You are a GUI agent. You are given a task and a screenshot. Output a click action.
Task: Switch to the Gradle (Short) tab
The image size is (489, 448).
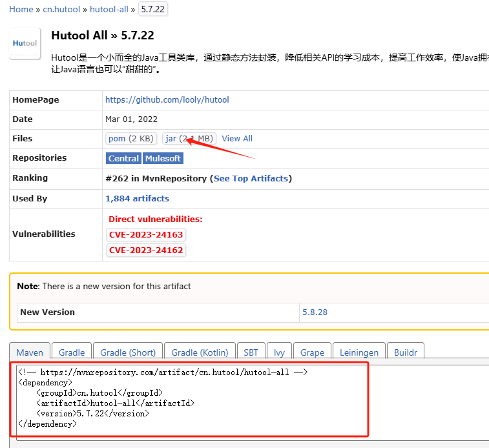click(x=128, y=352)
